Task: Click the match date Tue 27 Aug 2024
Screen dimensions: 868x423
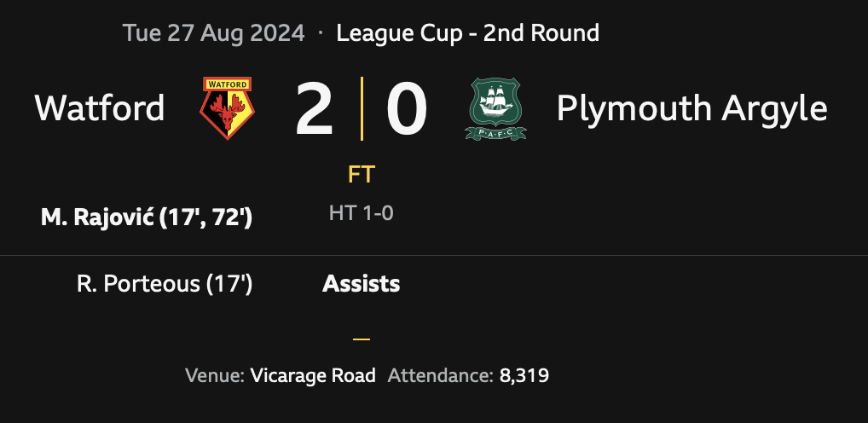Action: [x=213, y=33]
